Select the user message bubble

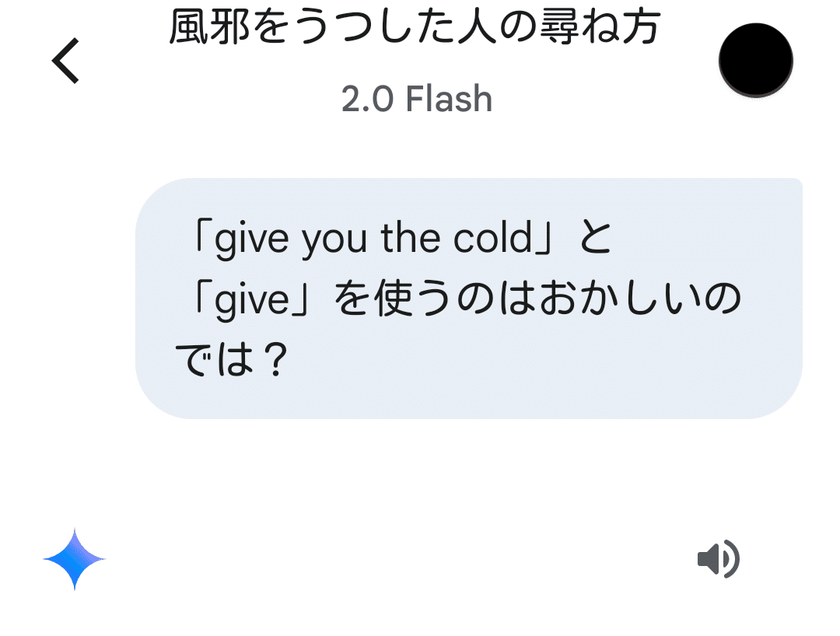[469, 299]
